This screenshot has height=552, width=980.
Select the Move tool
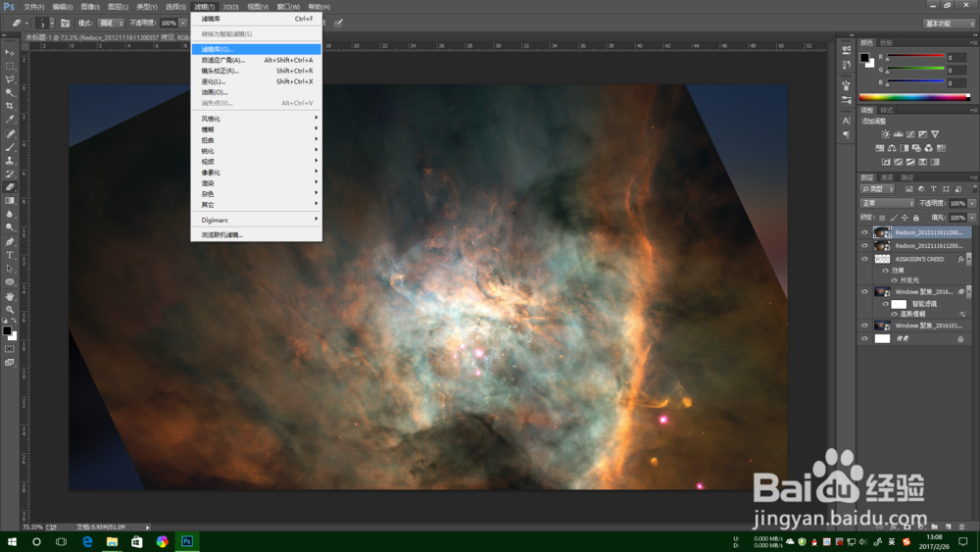pyautogui.click(x=10, y=53)
